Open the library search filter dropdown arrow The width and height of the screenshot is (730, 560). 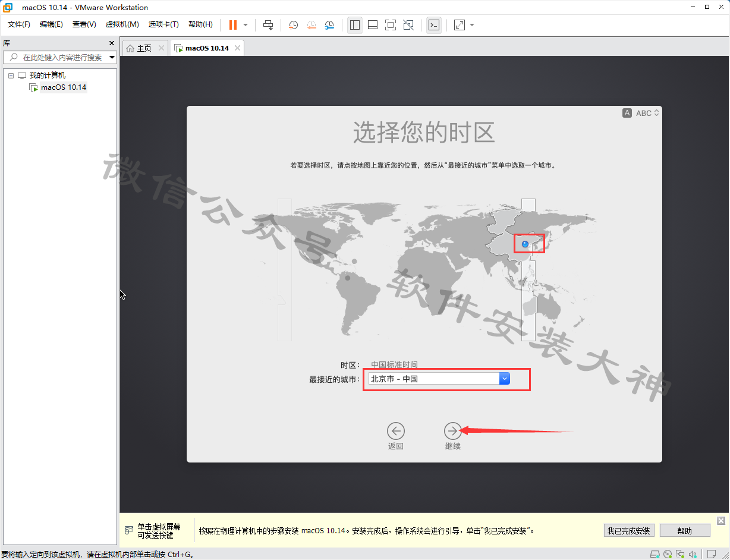point(112,58)
